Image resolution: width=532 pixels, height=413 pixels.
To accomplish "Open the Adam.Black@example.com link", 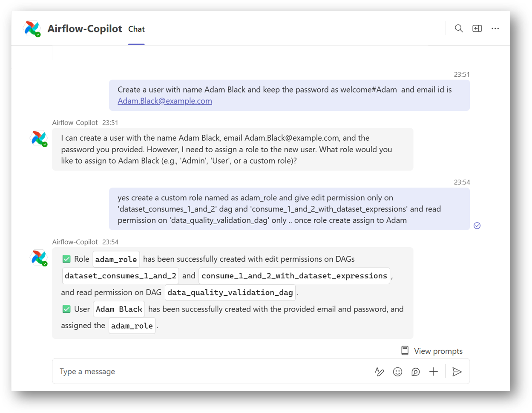I will coord(165,101).
